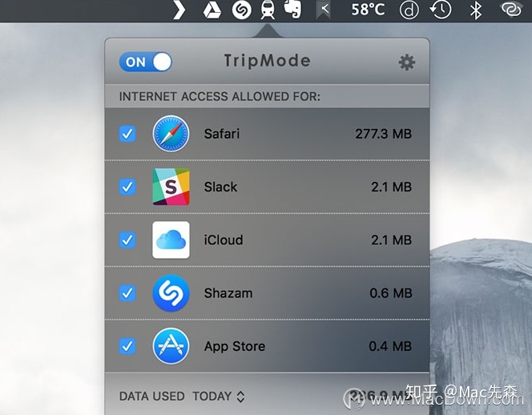Click the TripMode title text

[268, 61]
